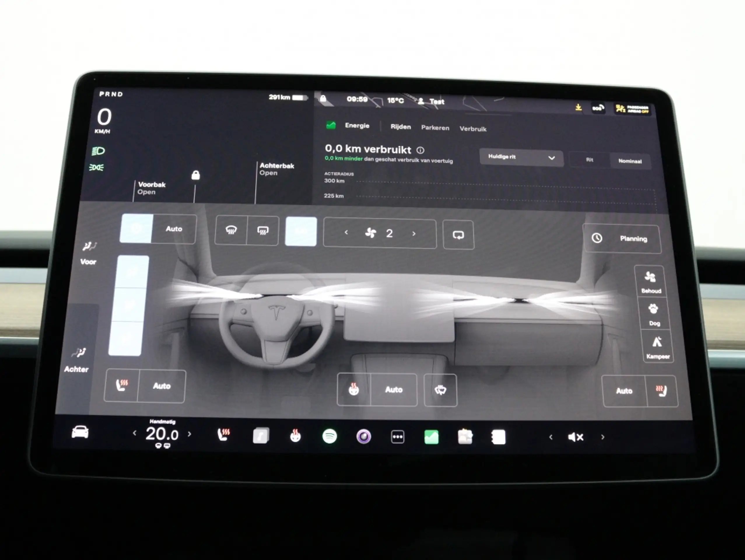Tap the lock icon on car diagram
The height and width of the screenshot is (560, 745).
196,175
